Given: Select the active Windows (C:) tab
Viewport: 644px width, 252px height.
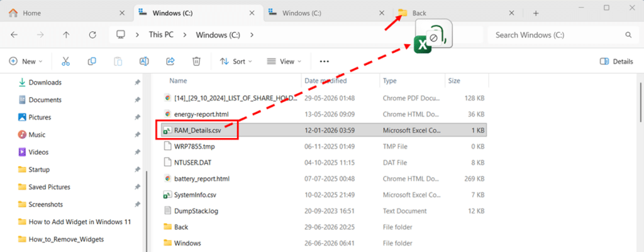Looking at the screenshot, I should (199, 13).
